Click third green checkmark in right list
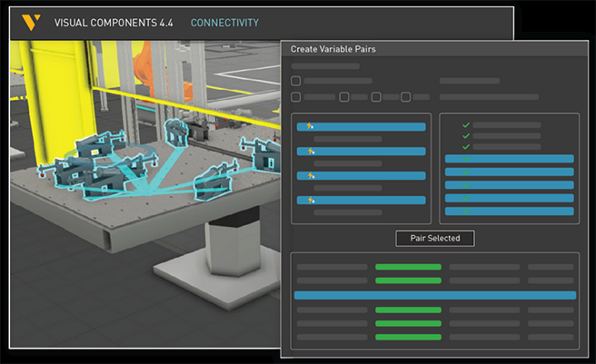This screenshot has width=596, height=364. point(465,147)
